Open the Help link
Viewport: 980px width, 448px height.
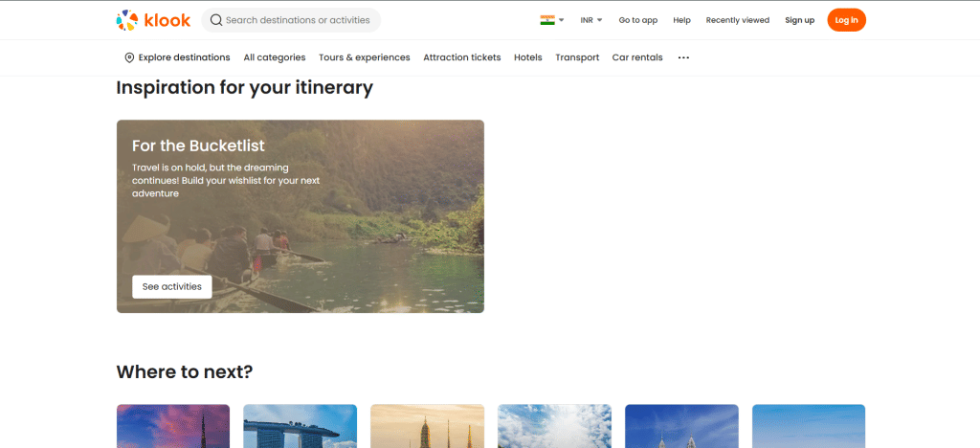point(681,20)
